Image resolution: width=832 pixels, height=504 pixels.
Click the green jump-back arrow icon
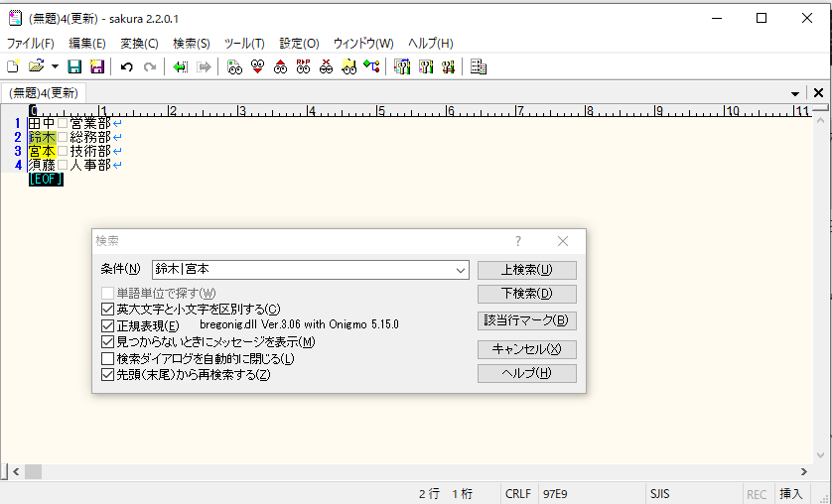pyautogui.click(x=180, y=66)
